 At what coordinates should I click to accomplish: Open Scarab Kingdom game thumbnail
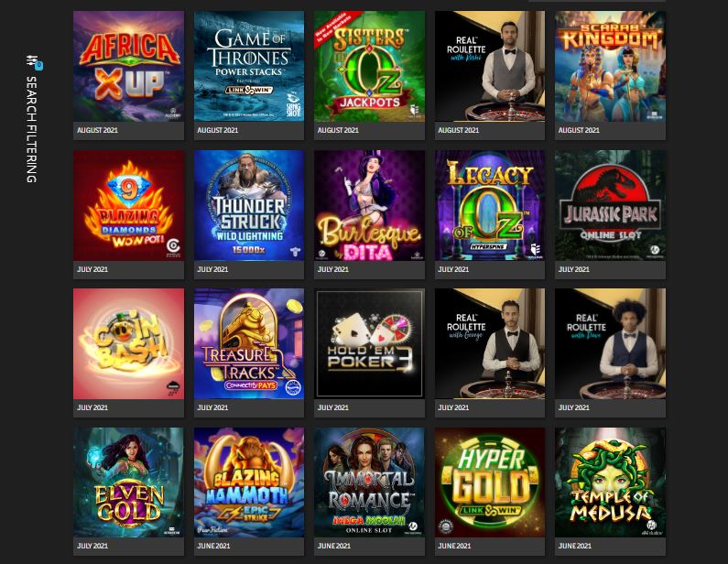click(x=610, y=67)
